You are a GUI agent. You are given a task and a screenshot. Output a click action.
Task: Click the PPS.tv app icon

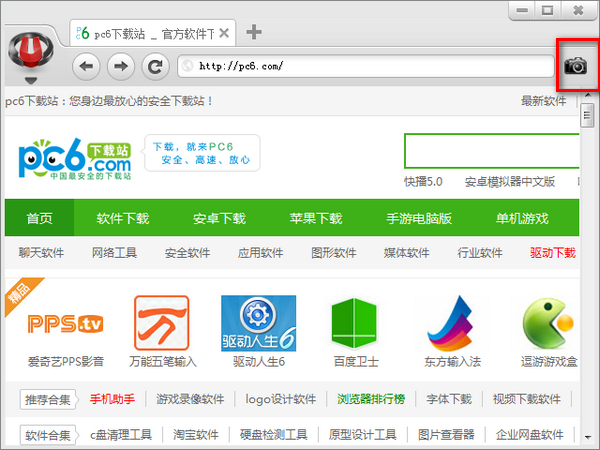65,324
